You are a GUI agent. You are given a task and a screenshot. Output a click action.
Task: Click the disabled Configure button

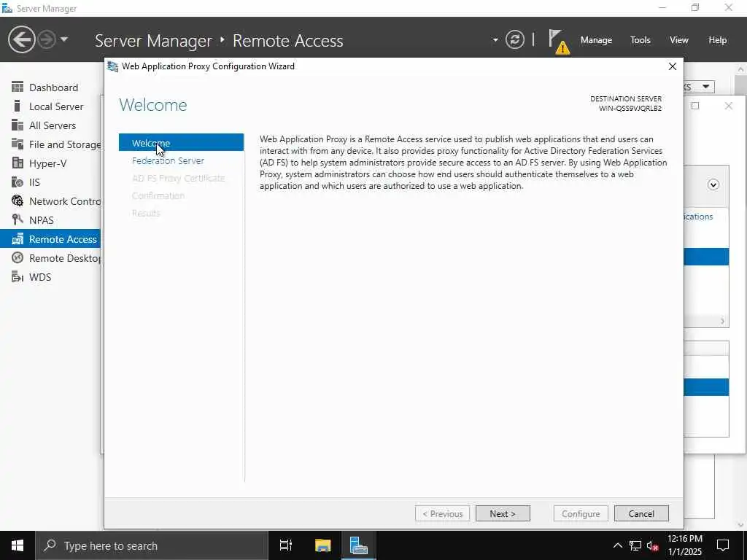[581, 513]
